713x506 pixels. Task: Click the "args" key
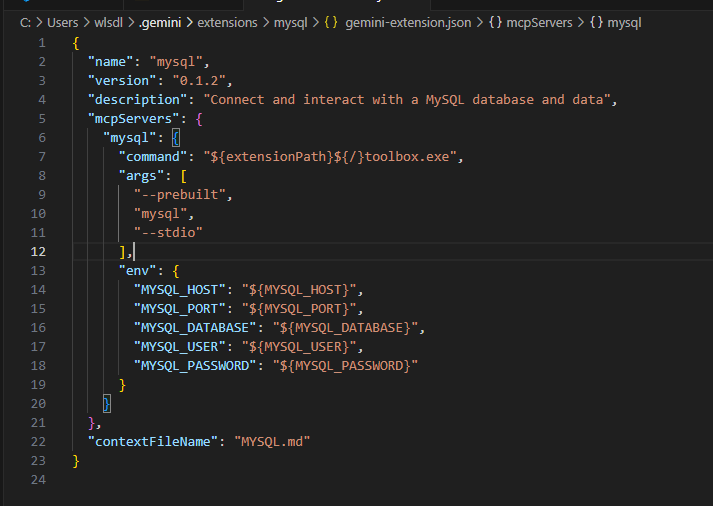pos(141,176)
